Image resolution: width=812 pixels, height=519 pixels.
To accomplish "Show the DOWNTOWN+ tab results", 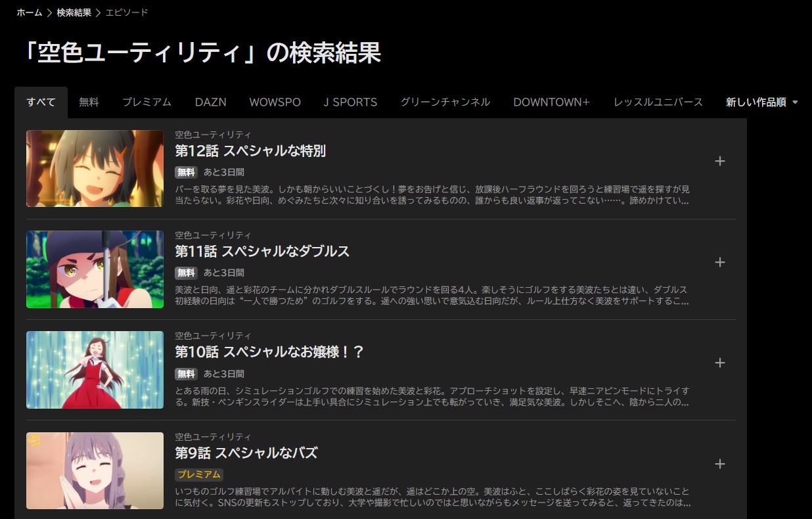I will click(551, 102).
